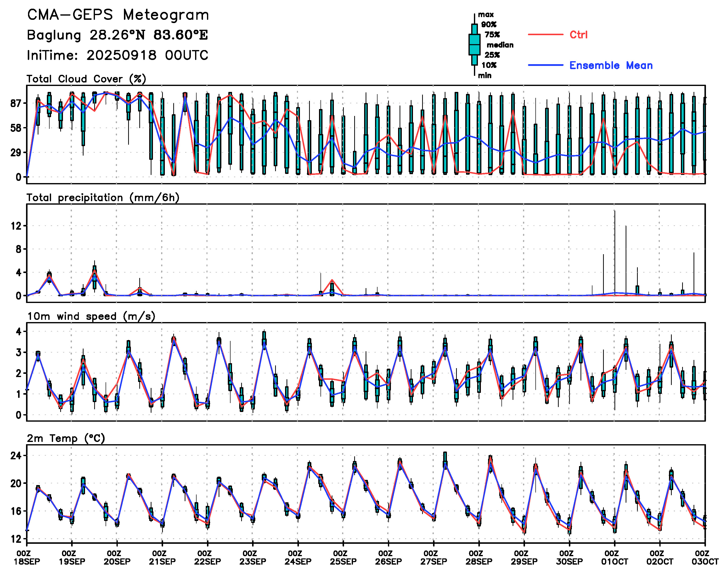Click the '75%' legend label

pyautogui.click(x=492, y=35)
